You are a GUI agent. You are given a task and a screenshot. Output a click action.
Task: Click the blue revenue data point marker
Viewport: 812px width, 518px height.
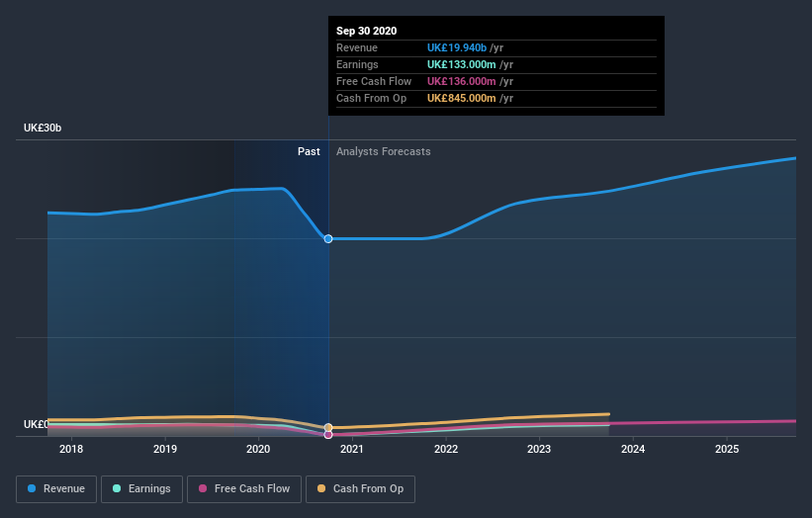click(x=328, y=238)
